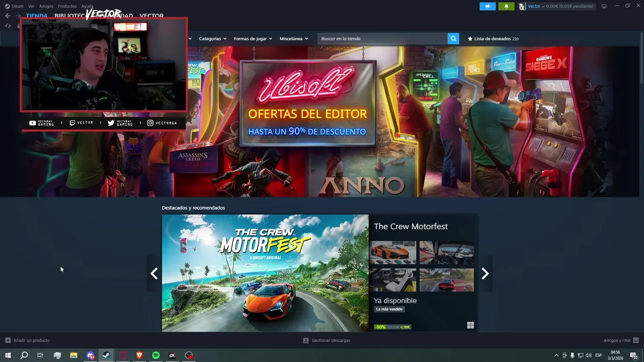
Task: Click the Steam announcements megaphone icon
Action: [488, 6]
